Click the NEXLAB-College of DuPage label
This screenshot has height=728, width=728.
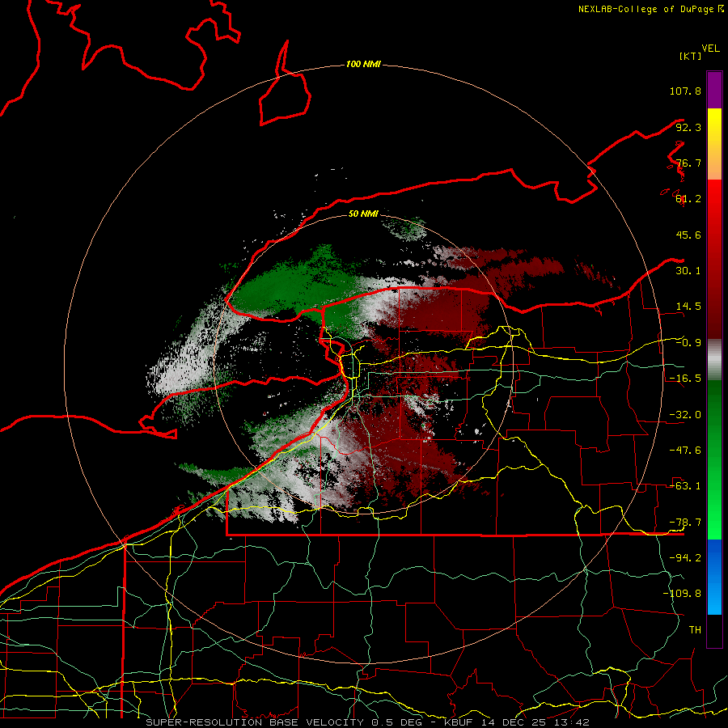(x=650, y=9)
